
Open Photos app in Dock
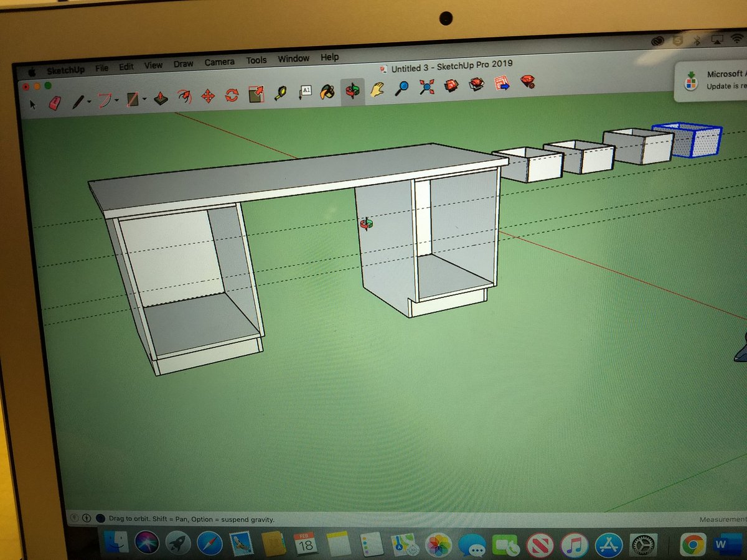coord(438,546)
